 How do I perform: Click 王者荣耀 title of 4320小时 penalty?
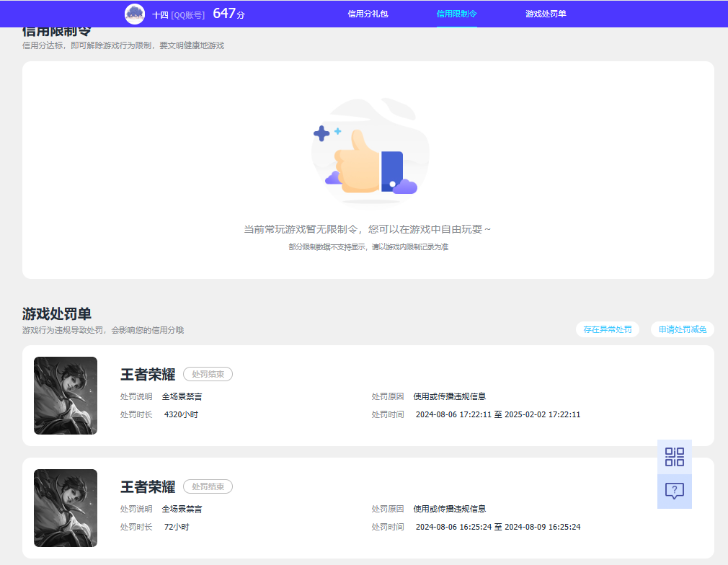[148, 374]
